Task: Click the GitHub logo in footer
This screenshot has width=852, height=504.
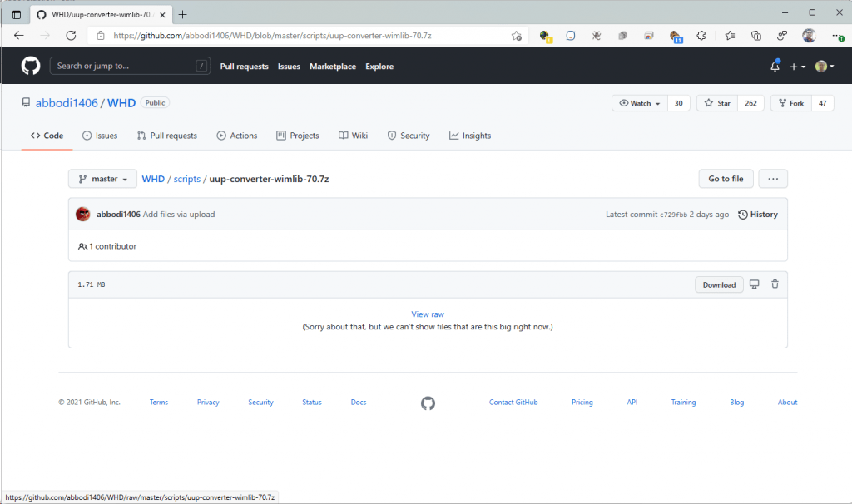Action: coord(428,403)
